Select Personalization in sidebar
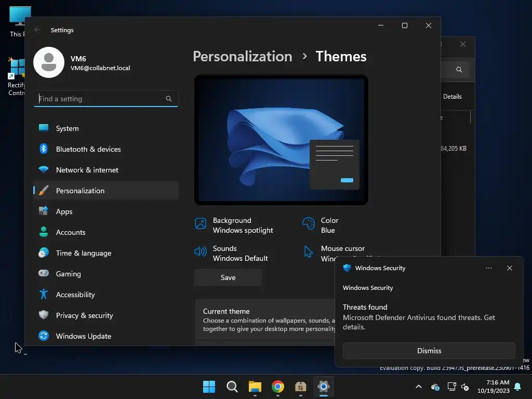The image size is (532, 399). point(106,190)
